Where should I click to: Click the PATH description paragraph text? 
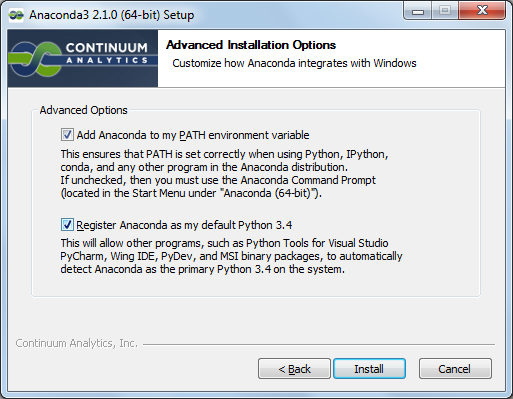[224, 174]
